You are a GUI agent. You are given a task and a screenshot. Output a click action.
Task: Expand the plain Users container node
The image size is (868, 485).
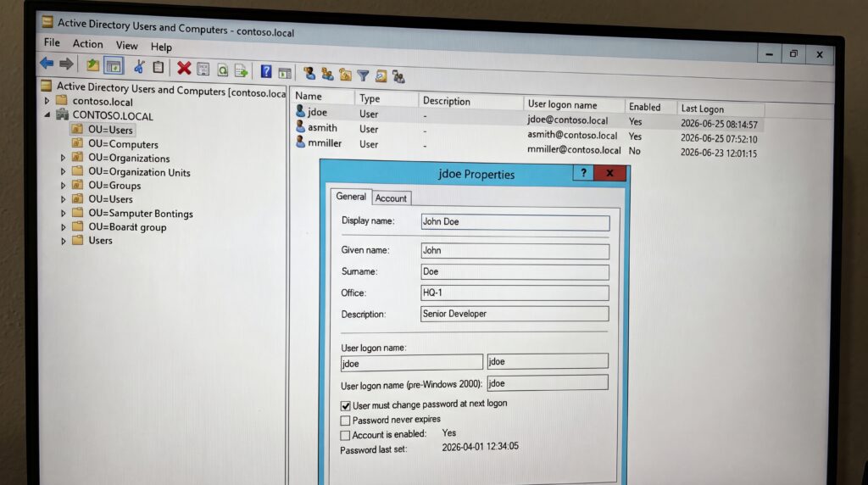tap(63, 241)
